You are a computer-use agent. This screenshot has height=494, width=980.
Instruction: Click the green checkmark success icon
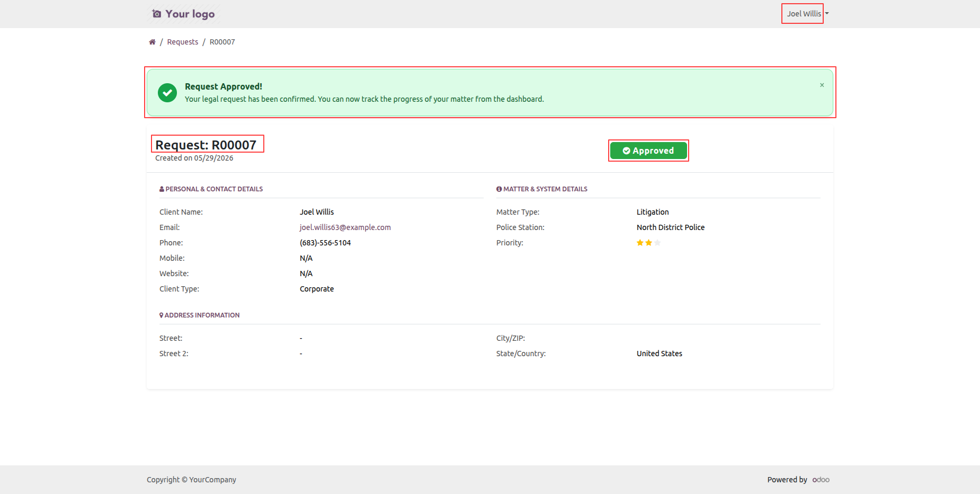(167, 93)
